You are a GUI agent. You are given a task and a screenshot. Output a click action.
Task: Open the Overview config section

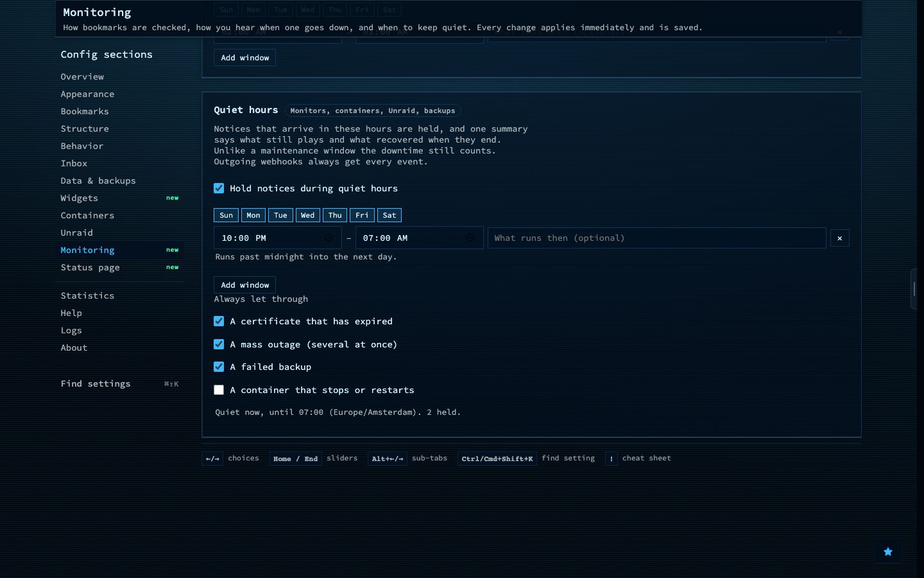[120, 76]
